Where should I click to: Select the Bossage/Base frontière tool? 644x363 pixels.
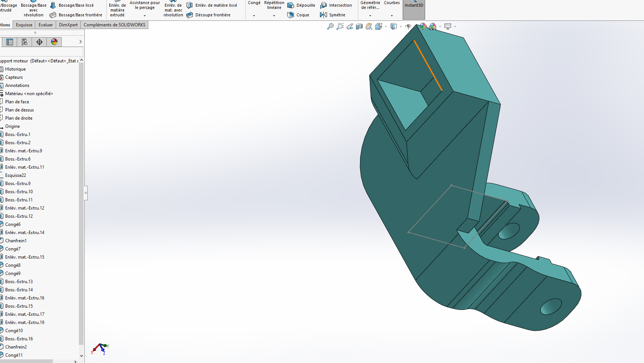point(76,15)
